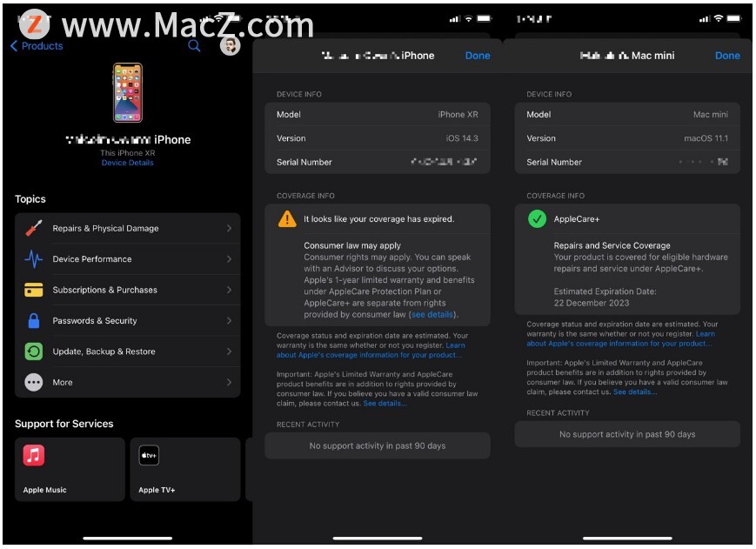This screenshot has height=549, width=756.
Task: Tap cellular signal icon in iPhone sheet status bar
Action: pyautogui.click(x=455, y=19)
